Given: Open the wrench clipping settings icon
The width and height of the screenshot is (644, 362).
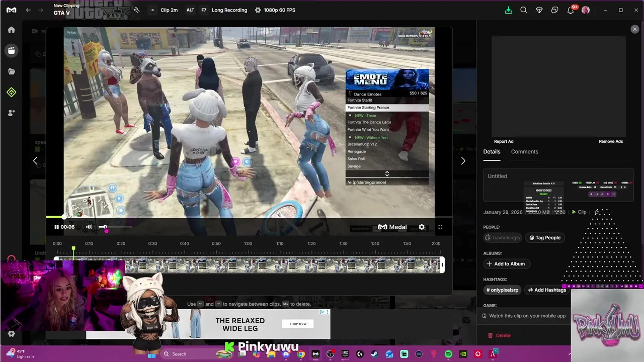Looking at the screenshot, I should [x=136, y=10].
